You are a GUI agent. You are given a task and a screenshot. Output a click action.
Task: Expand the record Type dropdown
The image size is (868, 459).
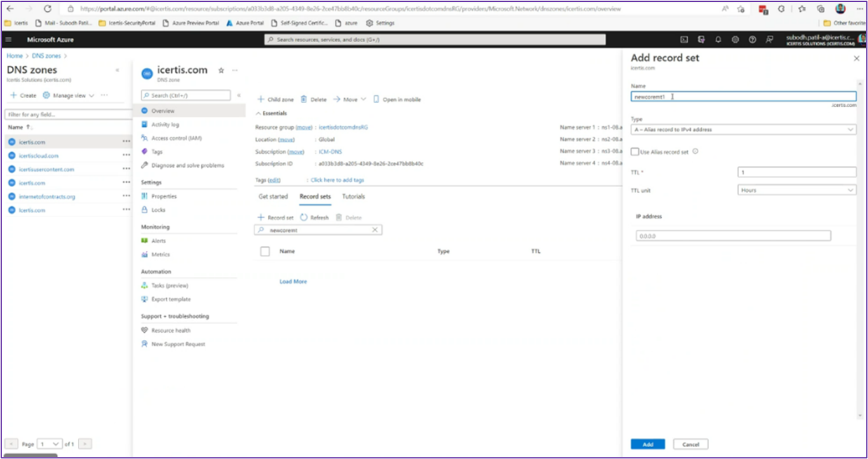click(743, 130)
